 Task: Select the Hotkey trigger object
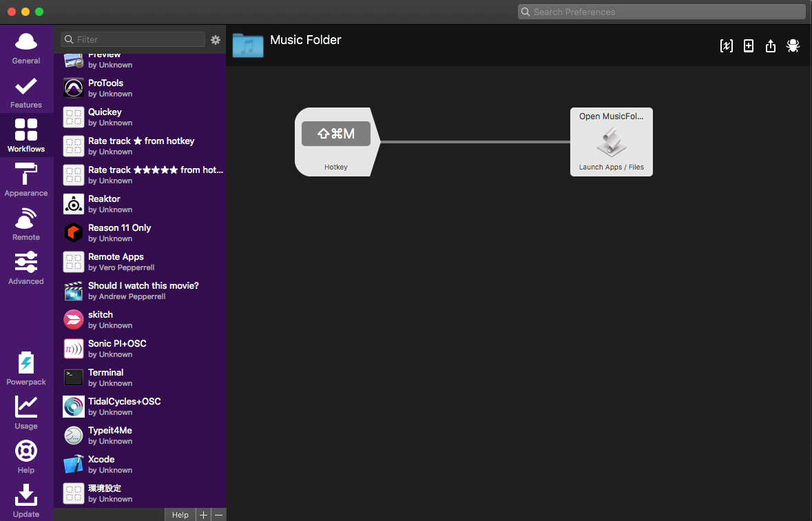tap(337, 142)
